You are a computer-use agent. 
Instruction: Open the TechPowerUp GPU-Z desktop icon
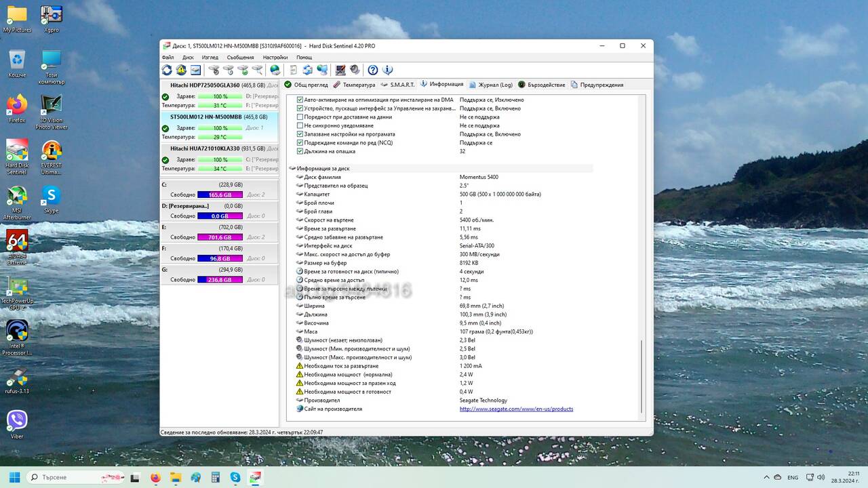point(17,293)
